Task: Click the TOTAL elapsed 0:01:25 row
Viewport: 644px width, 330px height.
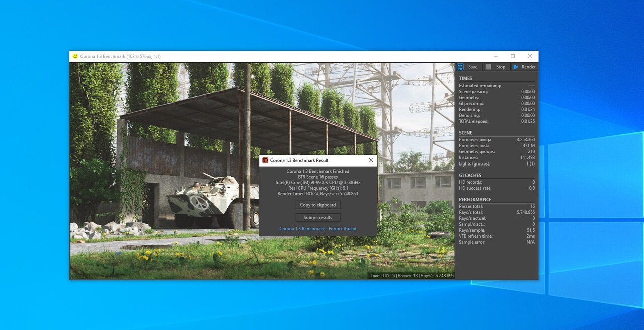Action: [497, 122]
